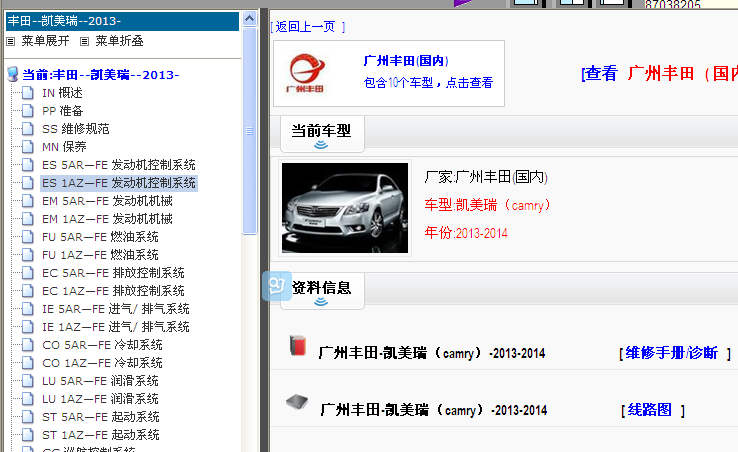The image size is (738, 452).
Task: Click the 菜单展开 expand-menu icon
Action: pyautogui.click(x=10, y=41)
